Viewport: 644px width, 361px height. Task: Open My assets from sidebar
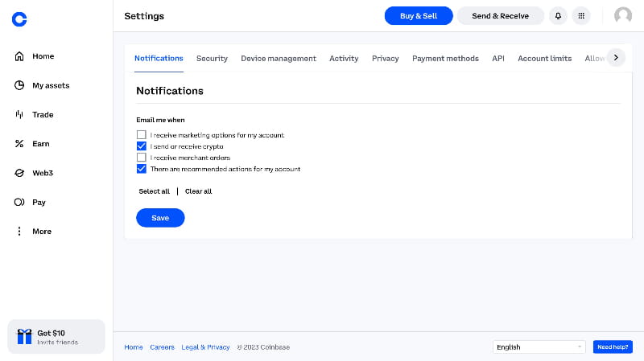50,85
